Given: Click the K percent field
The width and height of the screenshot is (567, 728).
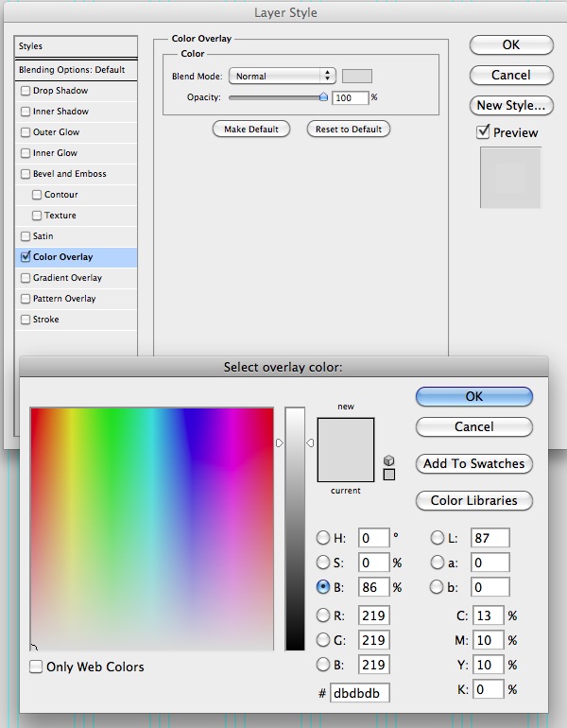Looking at the screenshot, I should coord(489,689).
